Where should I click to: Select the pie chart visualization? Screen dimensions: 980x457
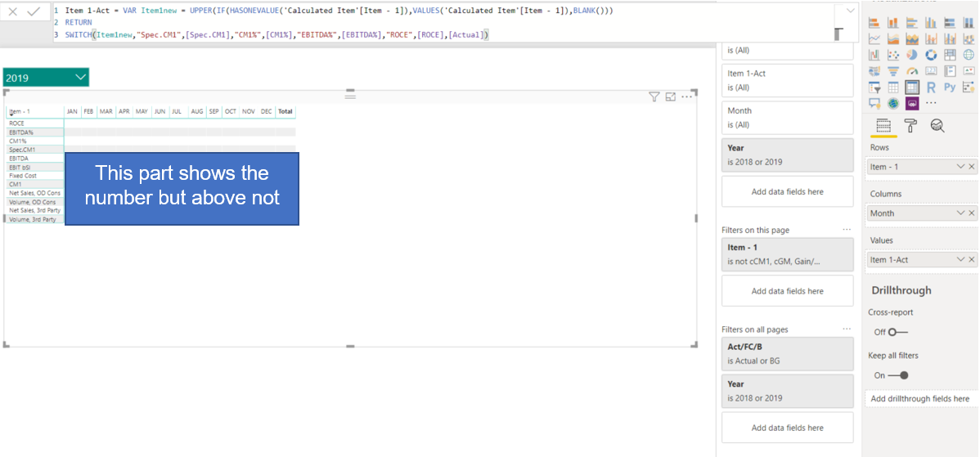tap(912, 55)
